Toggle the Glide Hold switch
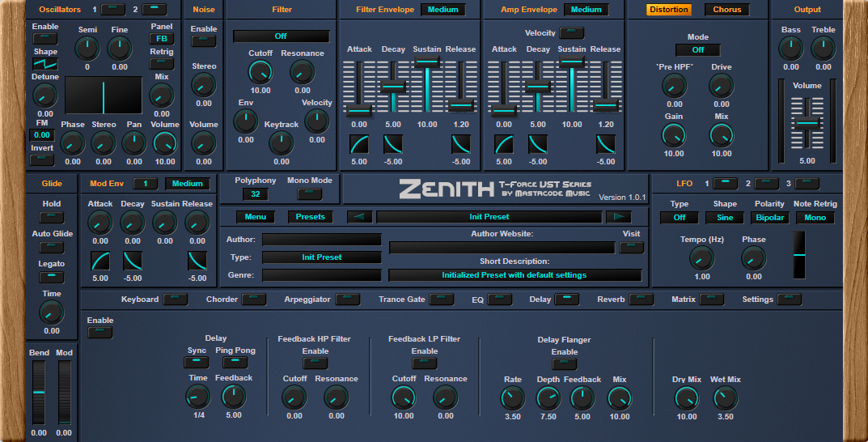The width and height of the screenshot is (868, 442). coord(52,217)
